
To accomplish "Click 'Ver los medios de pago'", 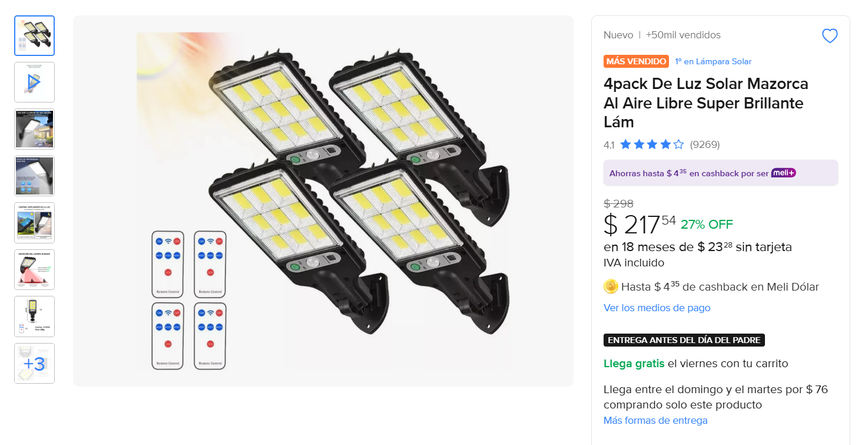I will pos(657,308).
